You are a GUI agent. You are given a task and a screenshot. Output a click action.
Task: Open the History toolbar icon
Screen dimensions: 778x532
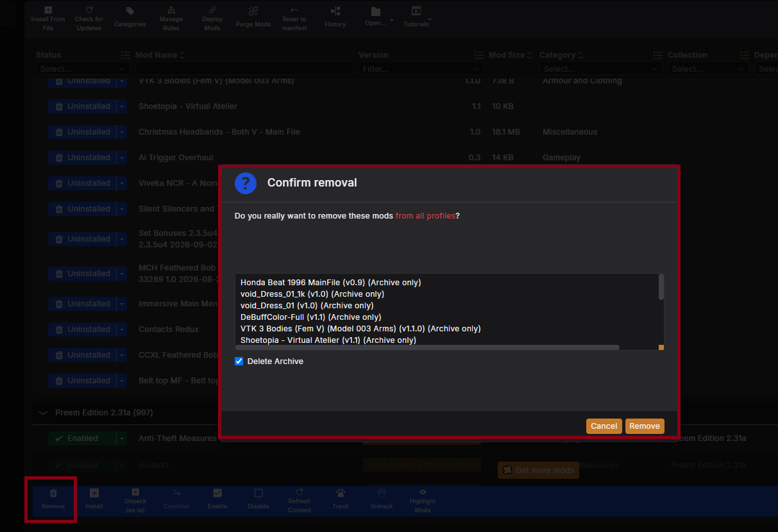click(335, 11)
